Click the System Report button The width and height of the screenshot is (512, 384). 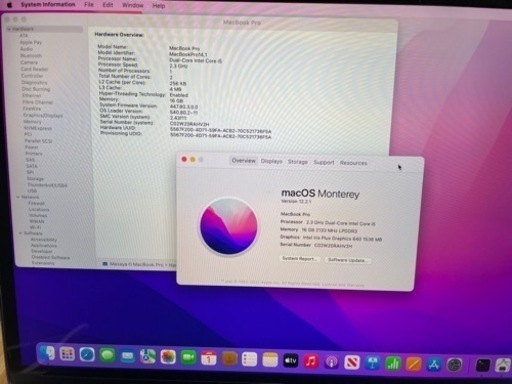299,259
